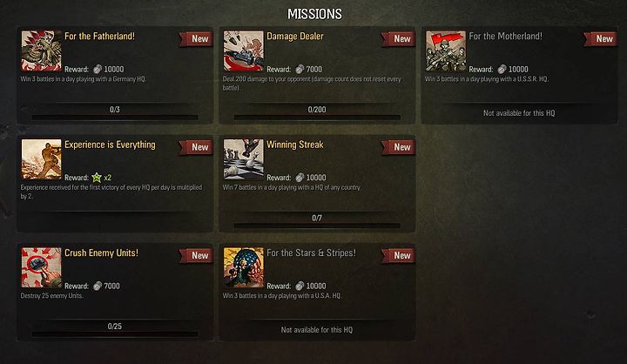
Task: Click the 0/25 enemy units progress bar
Action: coord(115,334)
